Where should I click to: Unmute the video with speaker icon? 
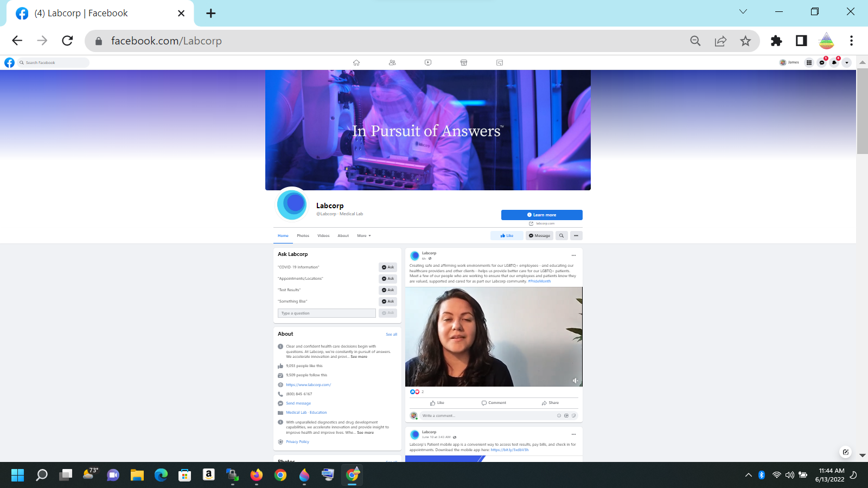point(575,381)
